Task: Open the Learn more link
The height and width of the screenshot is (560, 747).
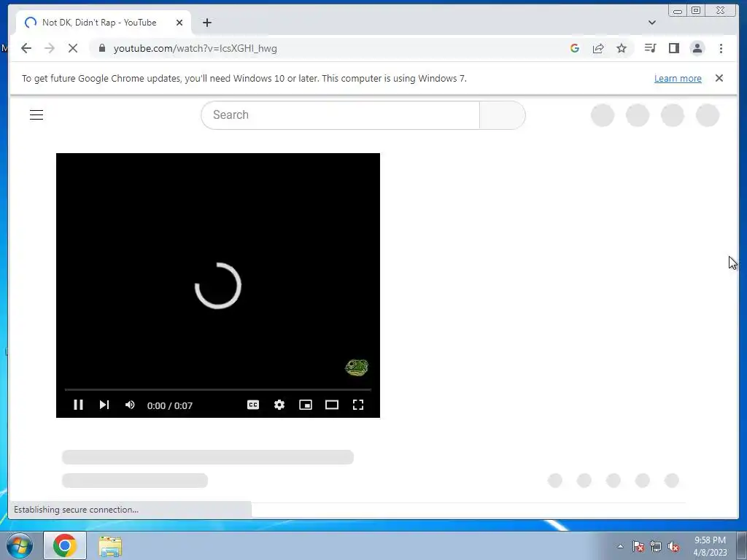Action: [678, 79]
